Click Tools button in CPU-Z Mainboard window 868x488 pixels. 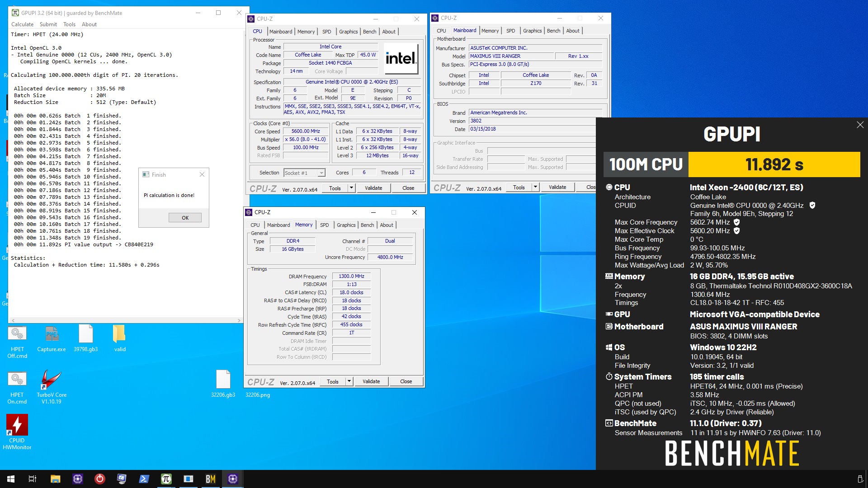[519, 187]
